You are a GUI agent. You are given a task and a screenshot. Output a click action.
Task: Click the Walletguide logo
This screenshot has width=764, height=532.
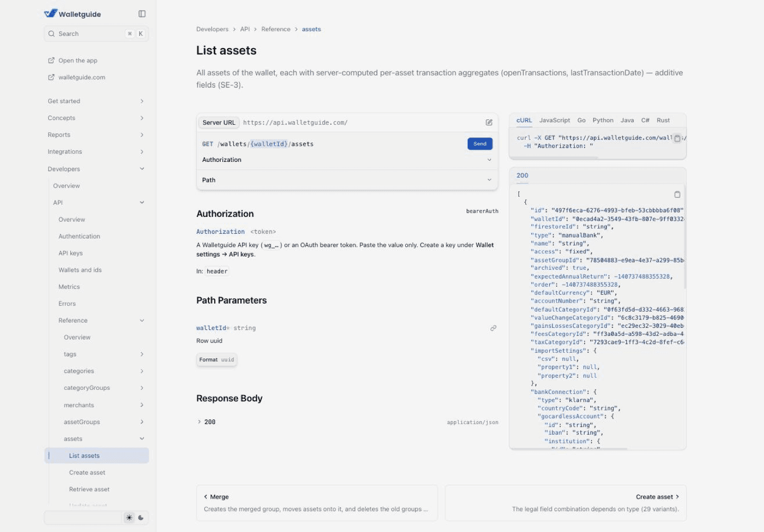[72, 14]
